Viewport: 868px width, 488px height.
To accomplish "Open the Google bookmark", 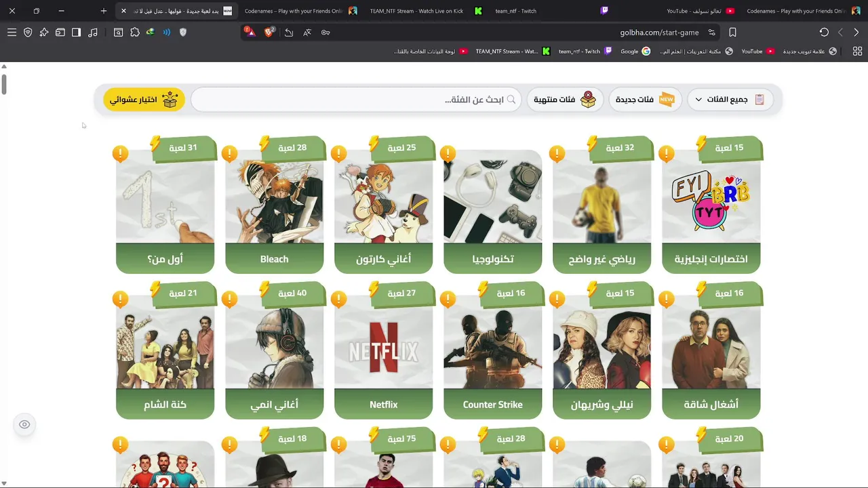I will (635, 52).
